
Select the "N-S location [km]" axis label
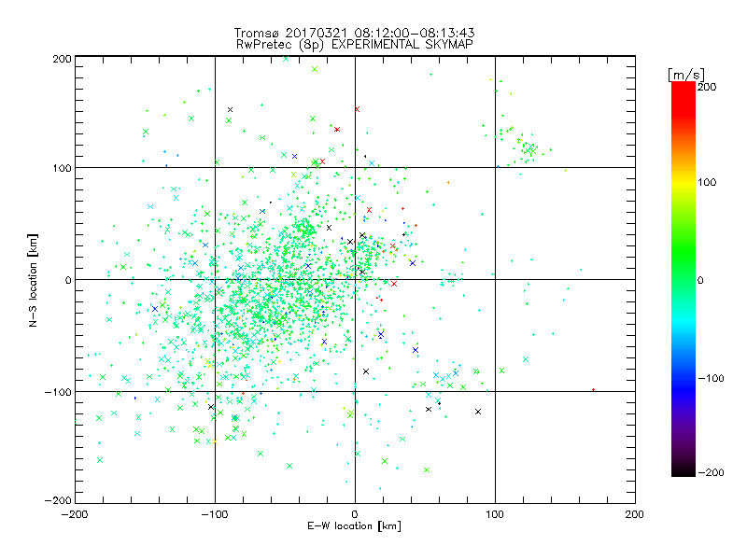(33, 280)
